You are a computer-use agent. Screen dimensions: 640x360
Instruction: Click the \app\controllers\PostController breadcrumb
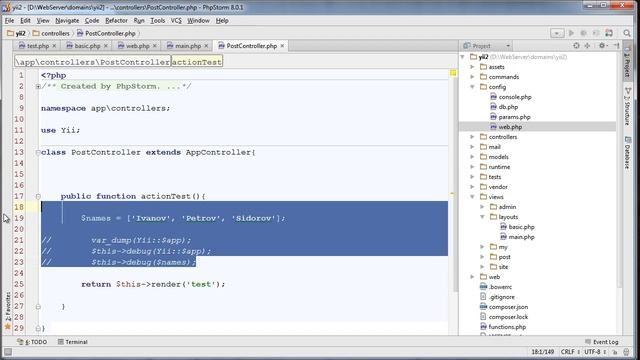pos(93,62)
